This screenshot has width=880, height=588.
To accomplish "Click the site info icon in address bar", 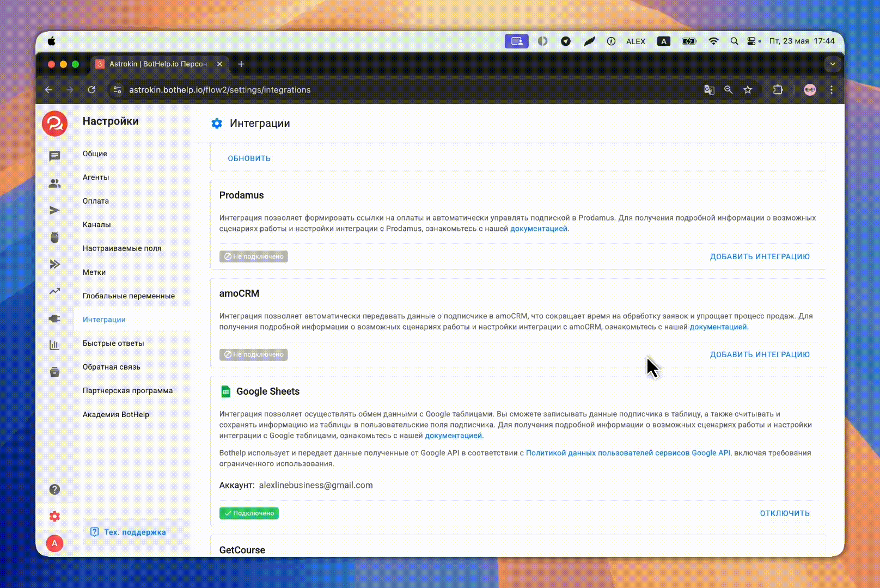I will click(117, 90).
